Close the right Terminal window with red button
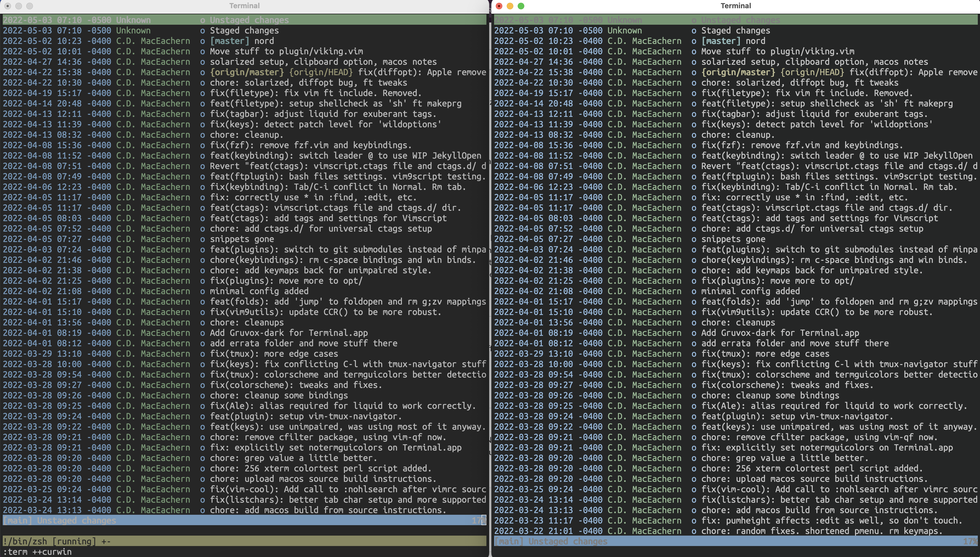980x557 pixels. (499, 6)
